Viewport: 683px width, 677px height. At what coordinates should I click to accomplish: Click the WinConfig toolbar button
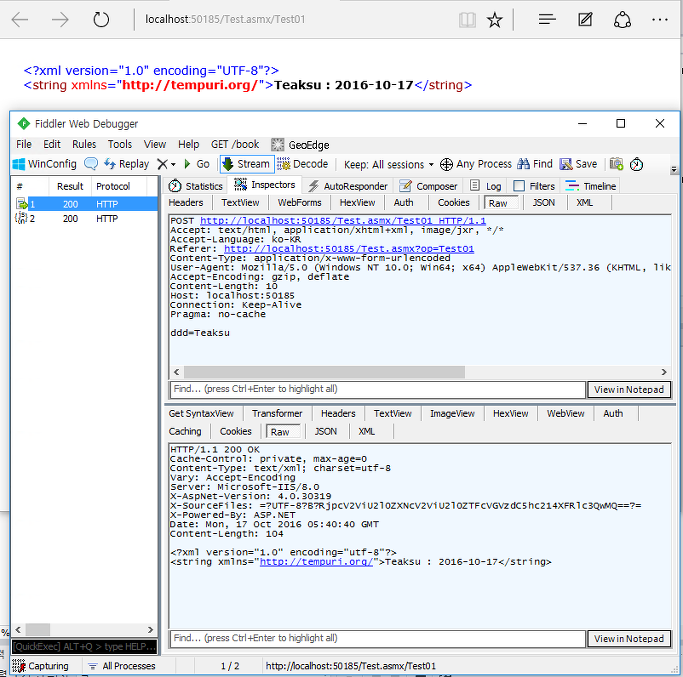(x=44, y=164)
